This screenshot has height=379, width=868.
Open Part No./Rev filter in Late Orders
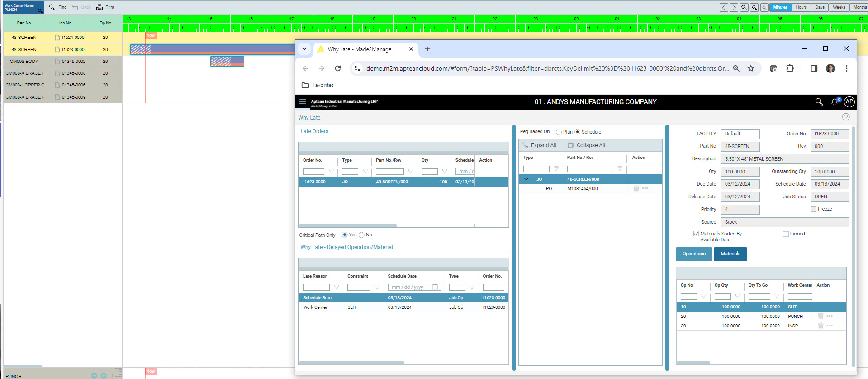(410, 172)
